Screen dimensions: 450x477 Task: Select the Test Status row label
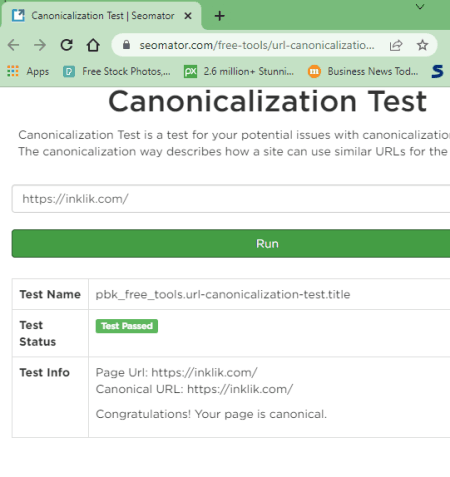(38, 333)
